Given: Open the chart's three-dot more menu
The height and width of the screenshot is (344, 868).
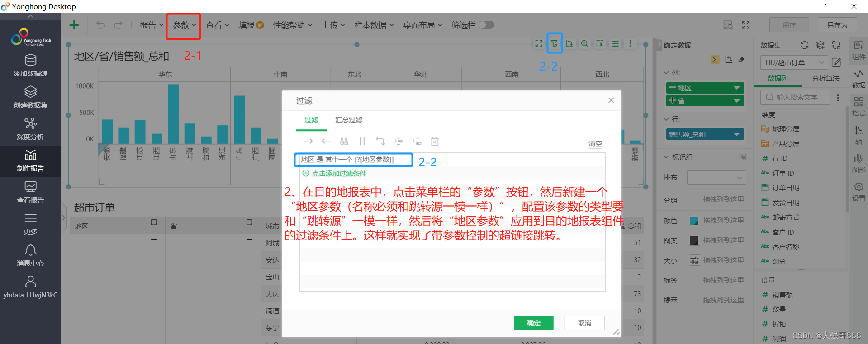Looking at the screenshot, I should 630,44.
